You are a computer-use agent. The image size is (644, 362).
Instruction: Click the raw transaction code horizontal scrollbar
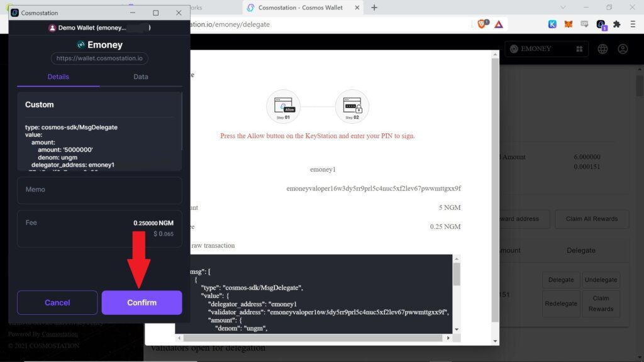tap(313, 337)
